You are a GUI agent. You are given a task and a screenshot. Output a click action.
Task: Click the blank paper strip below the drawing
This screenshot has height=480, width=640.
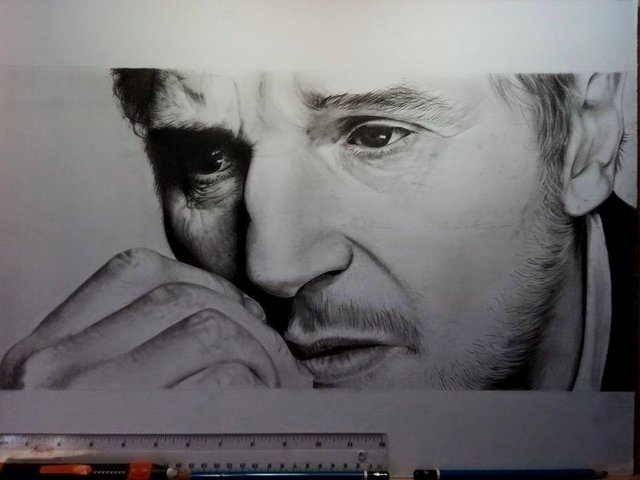point(320,410)
